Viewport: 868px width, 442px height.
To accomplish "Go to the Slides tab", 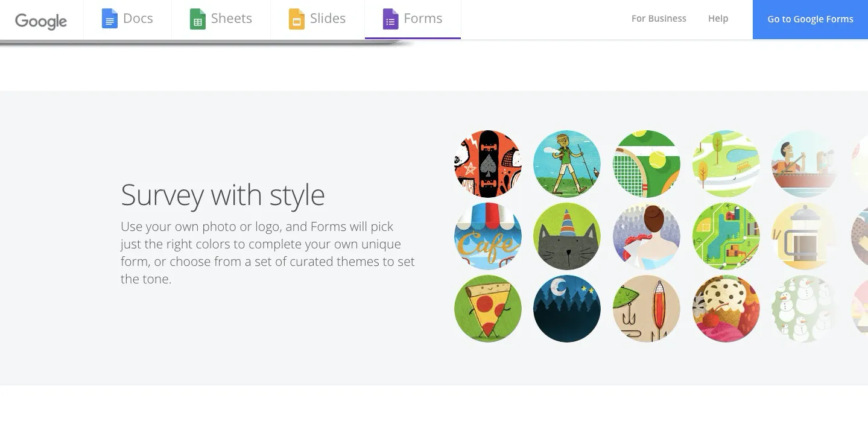I will (x=317, y=19).
